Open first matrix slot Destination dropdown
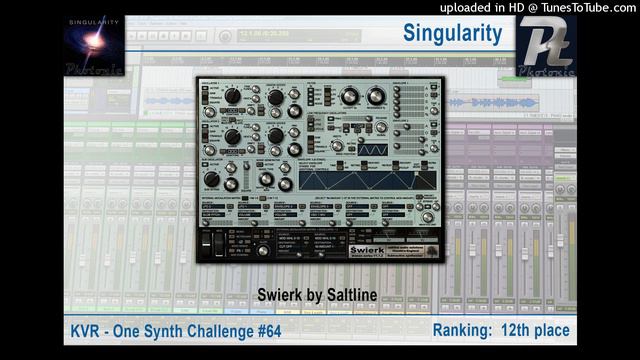640x360 pixels. click(x=214, y=214)
